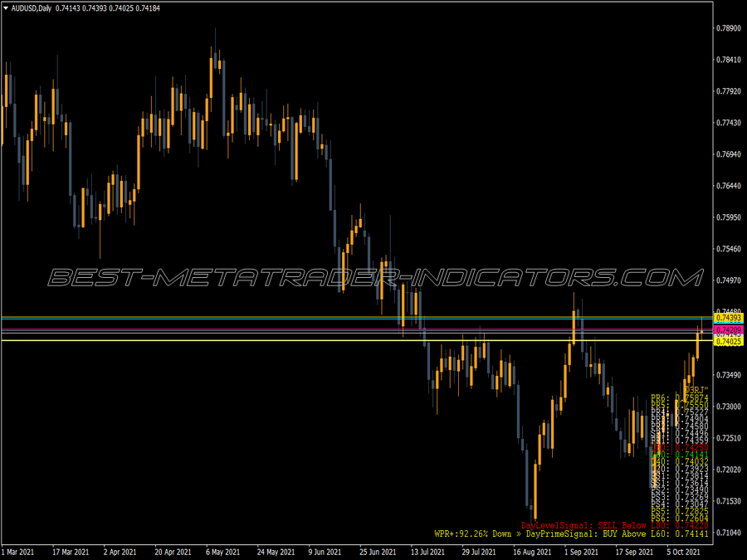The image size is (747, 560).
Task: Click the 24 May 2021 date label
Action: [x=276, y=552]
